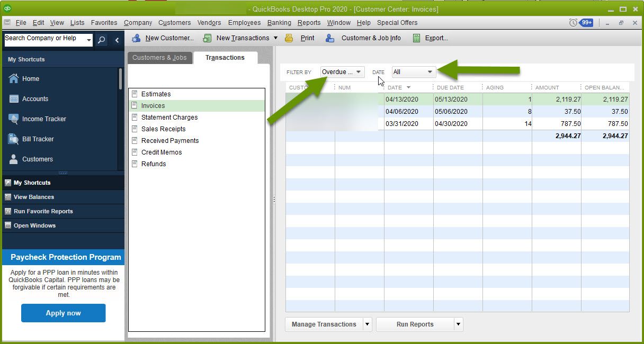The image size is (644, 344).
Task: Select Invoices transaction type
Action: coord(196,106)
